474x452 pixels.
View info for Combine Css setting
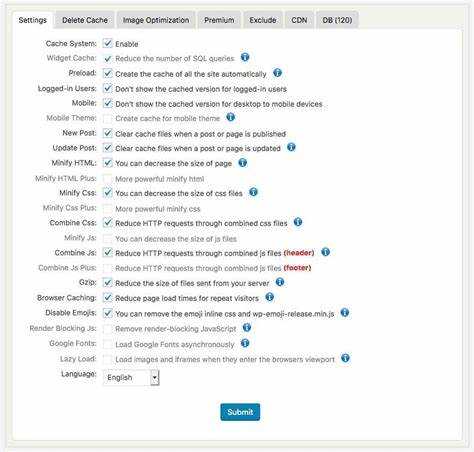click(298, 222)
